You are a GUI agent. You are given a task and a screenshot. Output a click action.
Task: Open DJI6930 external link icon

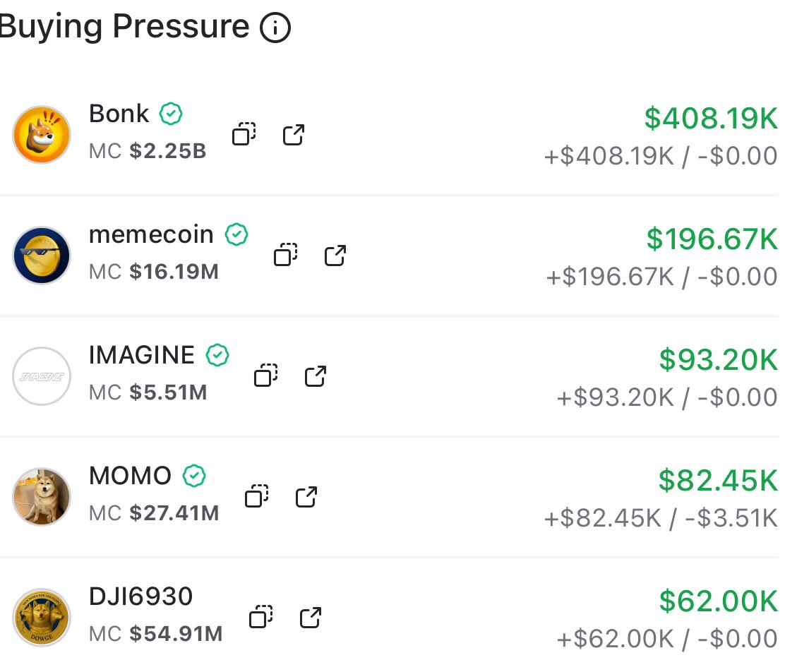click(311, 618)
